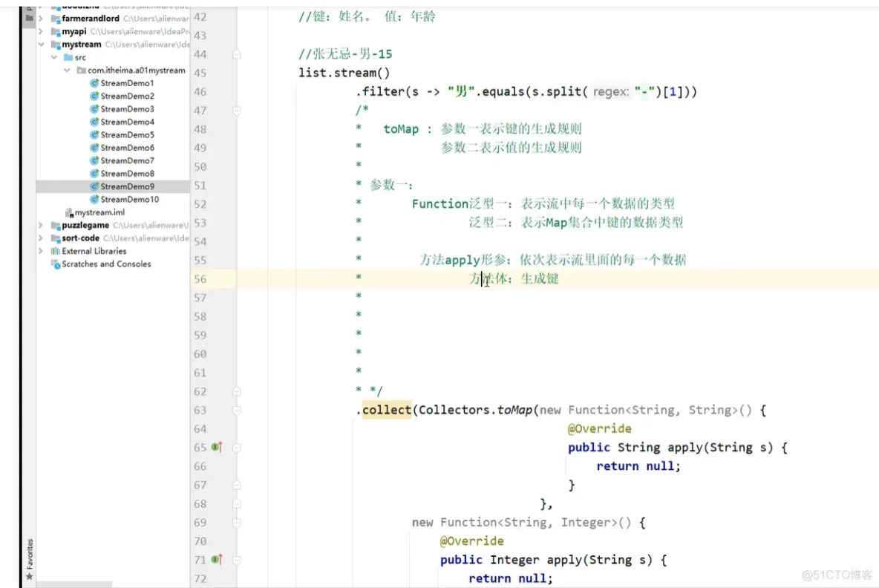This screenshot has height=588, width=879.
Task: Click the mystream module folder icon
Action: point(56,45)
